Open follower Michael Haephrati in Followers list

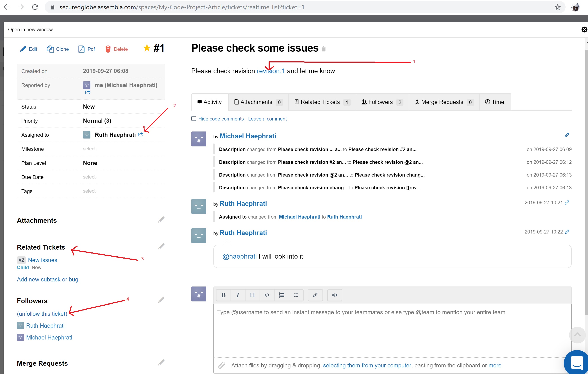tap(49, 337)
